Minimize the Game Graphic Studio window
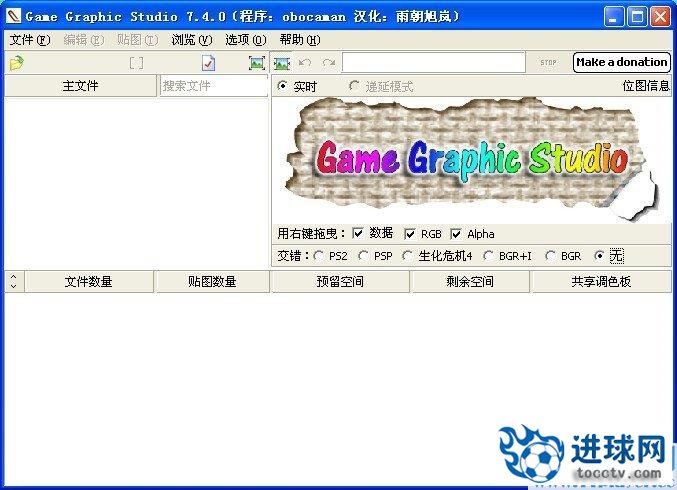 pos(613,17)
